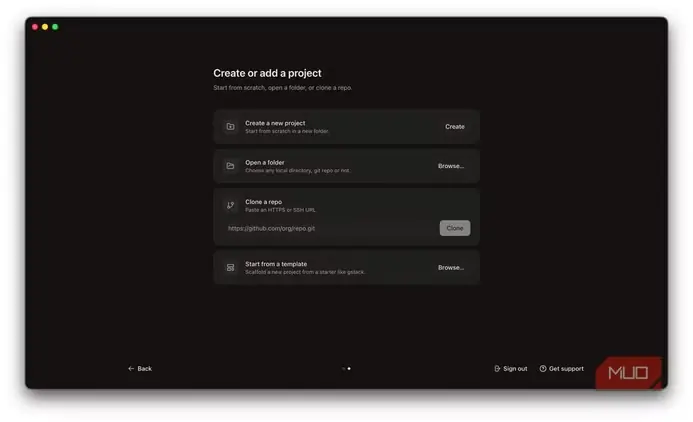Click 'Create a new project' title text
This screenshot has height=422, width=693.
(275, 123)
